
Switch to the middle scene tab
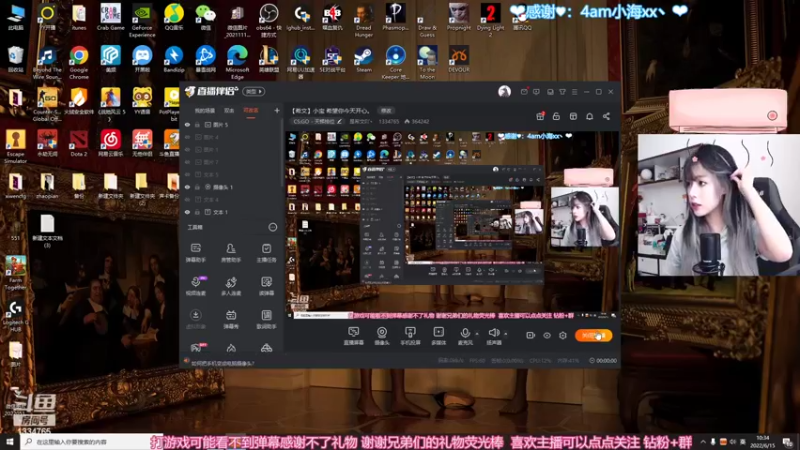[229, 110]
